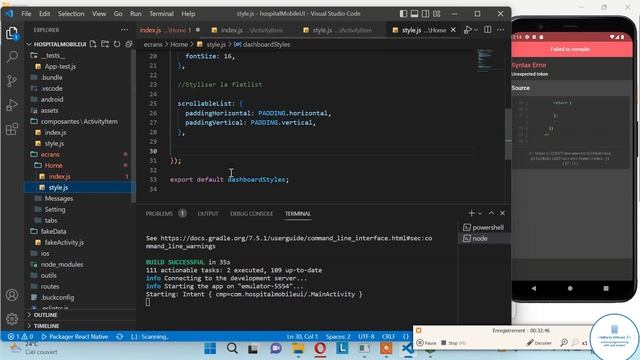Open the Edit menu
The image size is (640, 360).
click(x=44, y=13)
